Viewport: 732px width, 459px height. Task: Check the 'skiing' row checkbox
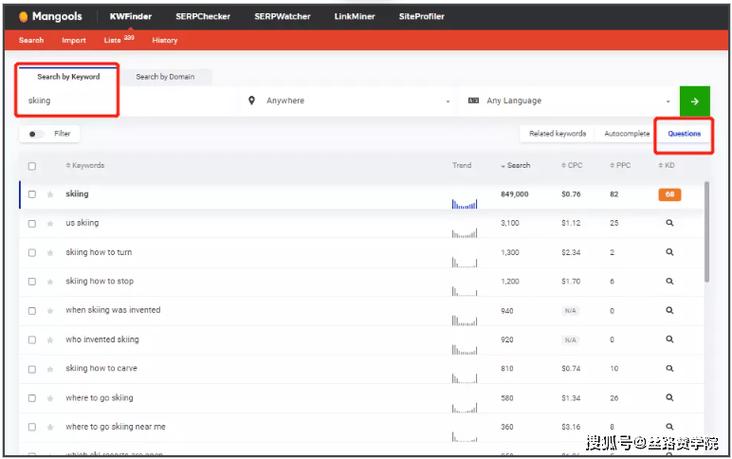[x=32, y=194]
